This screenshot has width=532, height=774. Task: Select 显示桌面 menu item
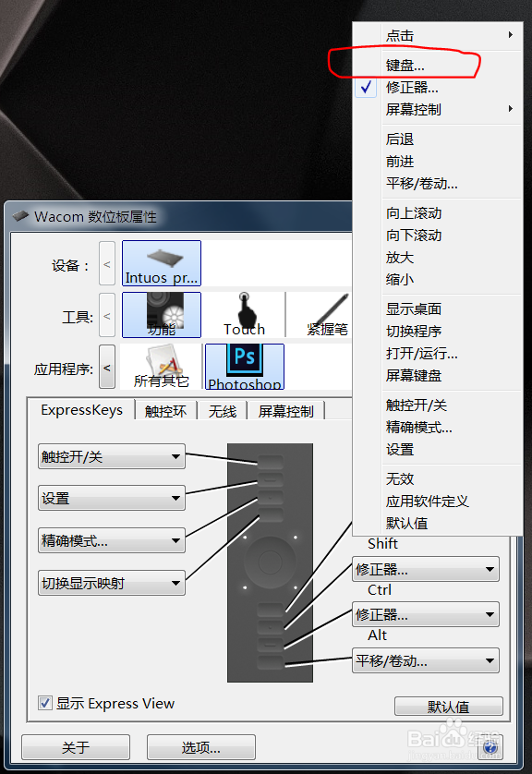[x=438, y=308]
